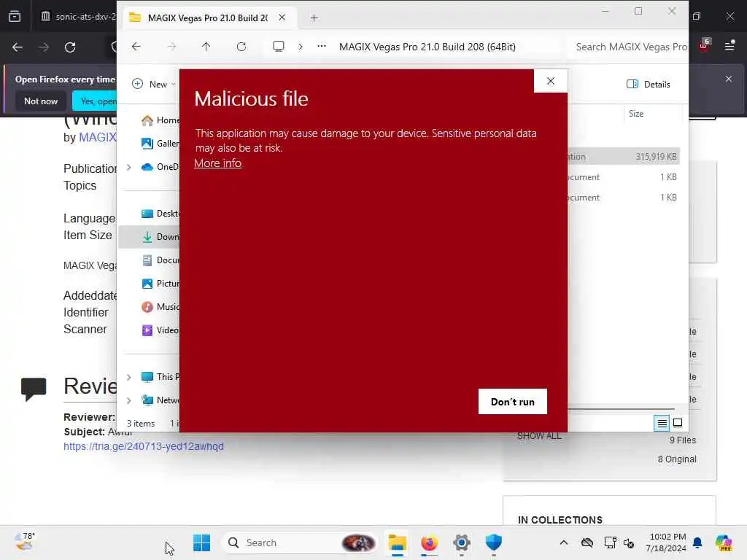Open Music folder in sidebar

[160, 307]
